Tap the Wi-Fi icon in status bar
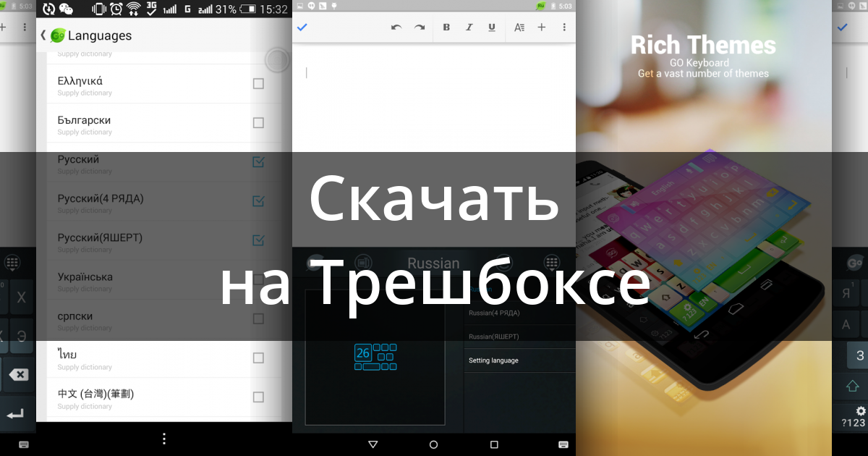 134,9
